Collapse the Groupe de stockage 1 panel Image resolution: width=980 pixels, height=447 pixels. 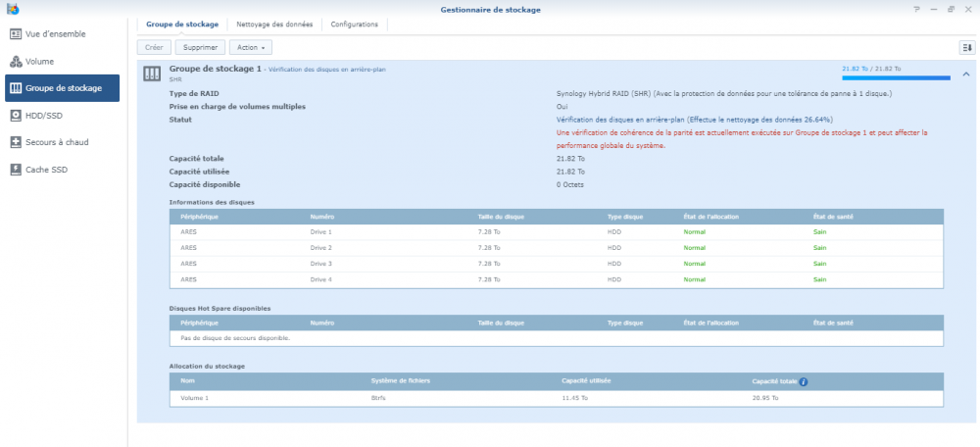pyautogui.click(x=965, y=74)
